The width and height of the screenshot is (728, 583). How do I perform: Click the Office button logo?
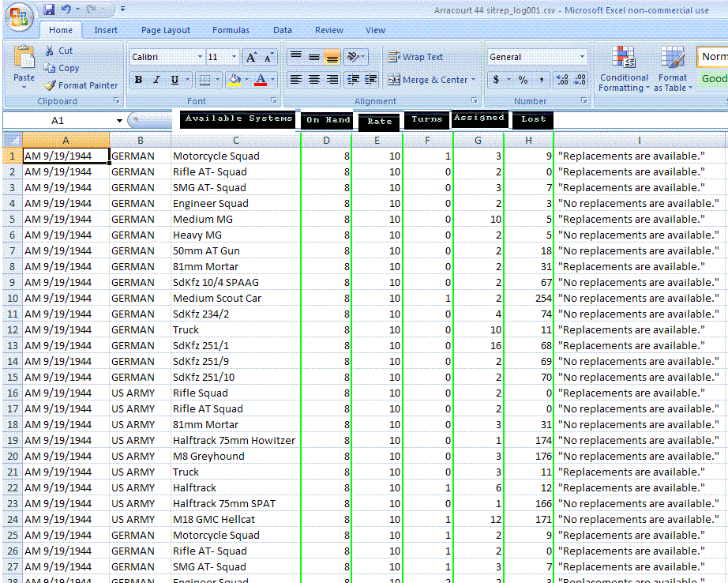coord(17,16)
